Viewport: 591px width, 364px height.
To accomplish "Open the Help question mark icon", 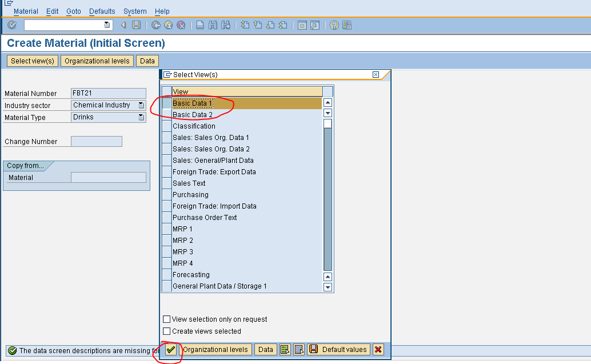I will click(x=333, y=25).
